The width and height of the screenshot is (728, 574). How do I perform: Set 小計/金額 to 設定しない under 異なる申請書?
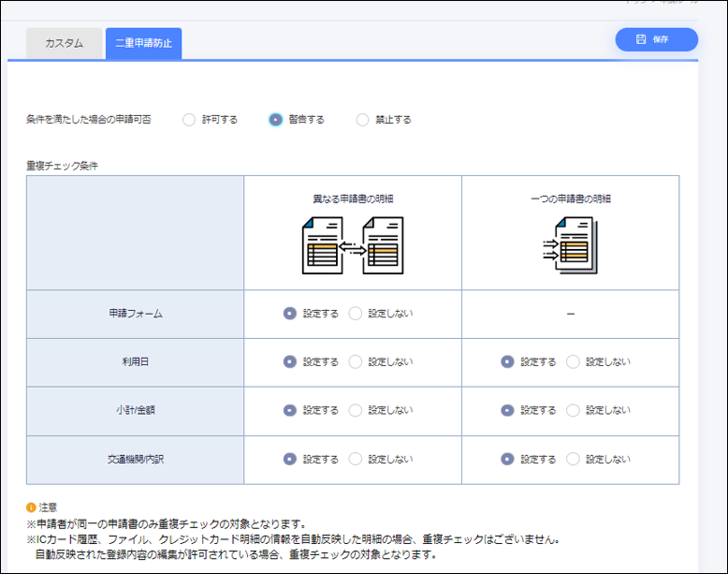point(356,410)
